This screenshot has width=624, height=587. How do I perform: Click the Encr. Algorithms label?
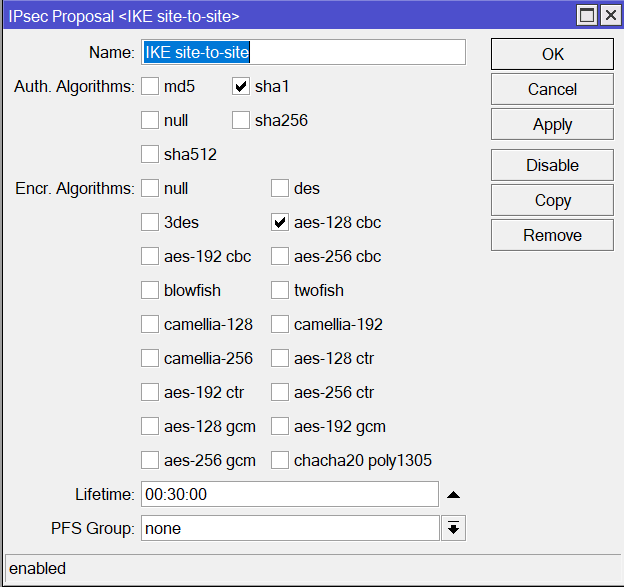click(x=75, y=188)
